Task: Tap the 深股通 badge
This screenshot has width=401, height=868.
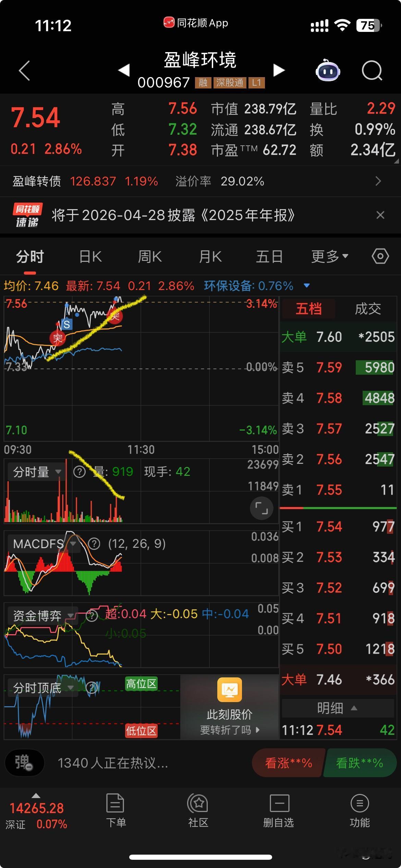Action: 230,83
